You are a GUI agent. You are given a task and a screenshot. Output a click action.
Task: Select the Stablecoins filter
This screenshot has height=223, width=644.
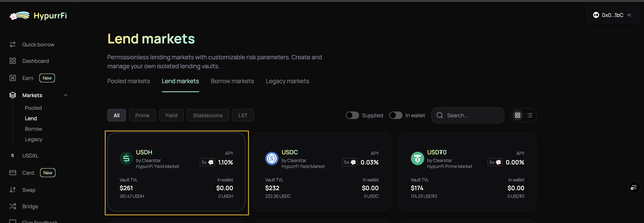tap(208, 115)
